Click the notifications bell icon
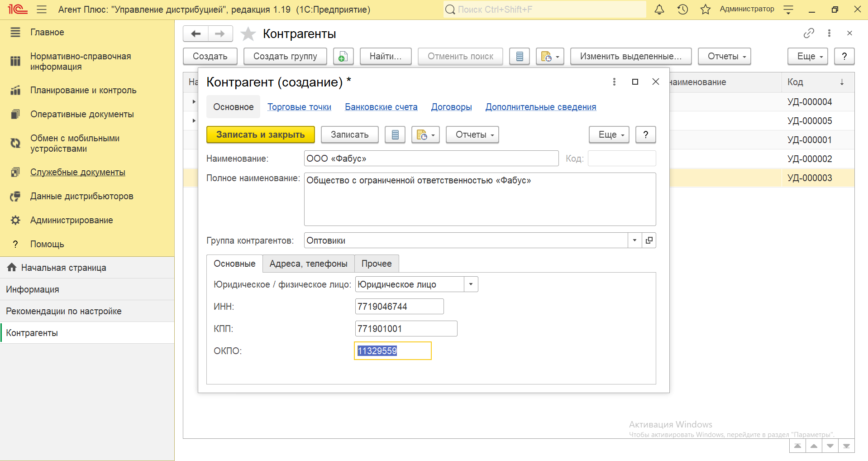Image resolution: width=868 pixels, height=461 pixels. (x=659, y=10)
